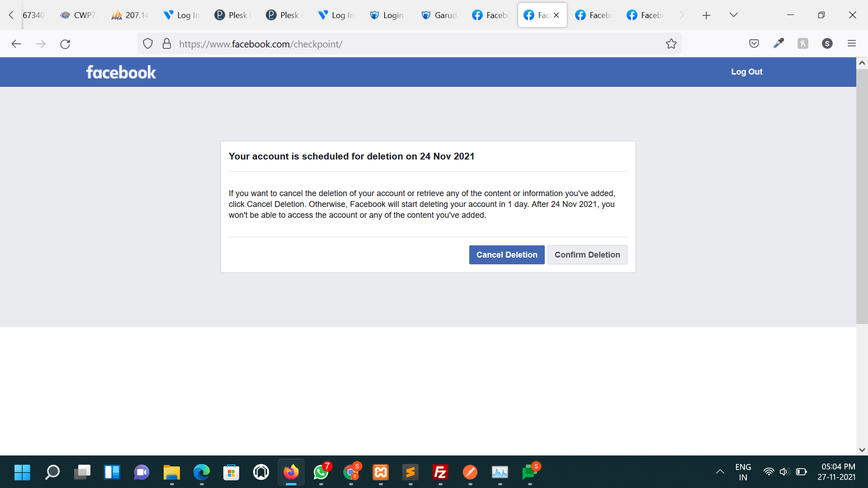Image resolution: width=868 pixels, height=488 pixels.
Task: Open the Teams chat taskbar icon
Action: [x=142, y=473]
